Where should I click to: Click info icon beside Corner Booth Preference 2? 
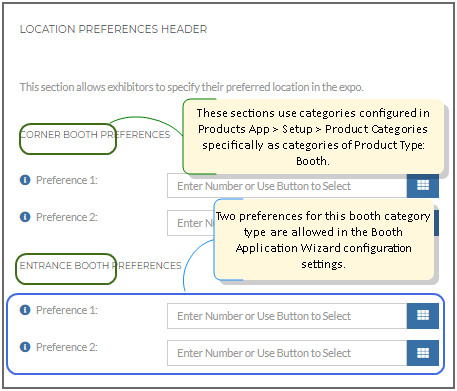pyautogui.click(x=25, y=217)
